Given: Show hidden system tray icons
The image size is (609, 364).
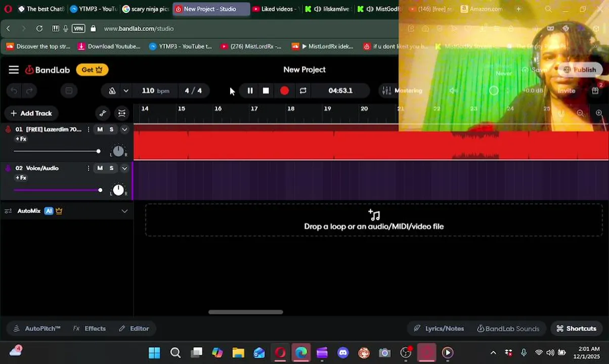Looking at the screenshot, I should (493, 353).
